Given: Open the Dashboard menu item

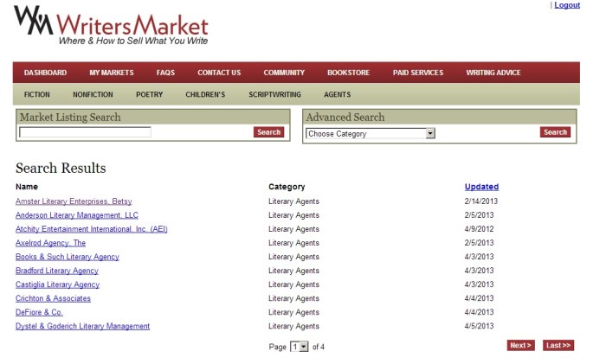Looking at the screenshot, I should (x=45, y=73).
